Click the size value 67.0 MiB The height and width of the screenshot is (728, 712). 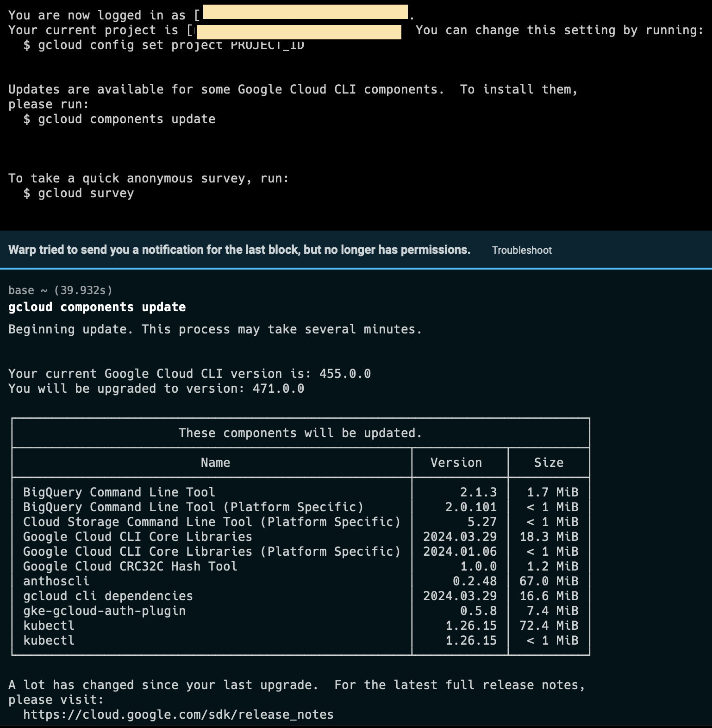pyautogui.click(x=549, y=582)
